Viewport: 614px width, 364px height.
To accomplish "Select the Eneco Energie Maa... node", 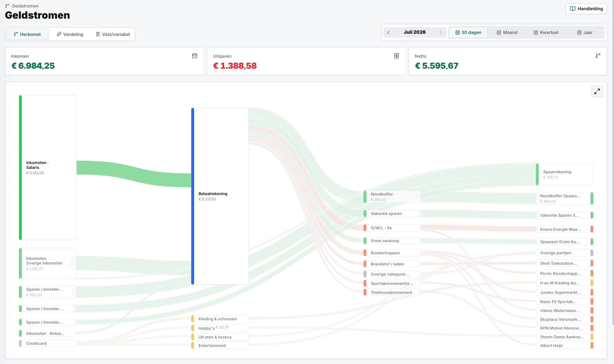I will pyautogui.click(x=564, y=229).
